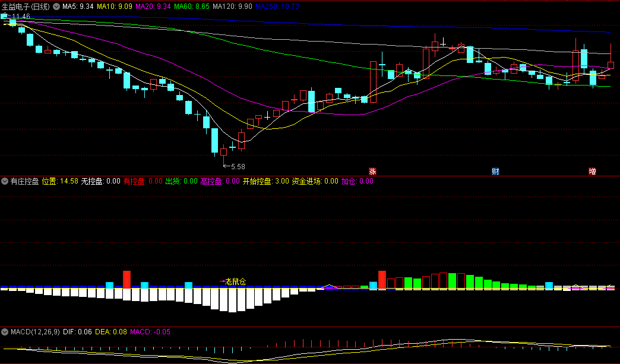Click the 无控盘: 0.00 value

pos(100,182)
